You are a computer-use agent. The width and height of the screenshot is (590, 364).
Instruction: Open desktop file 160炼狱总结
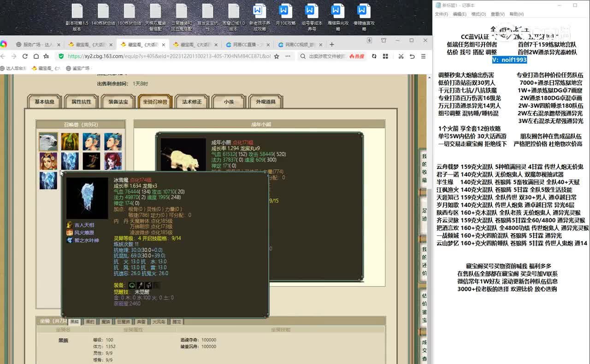tap(130, 15)
